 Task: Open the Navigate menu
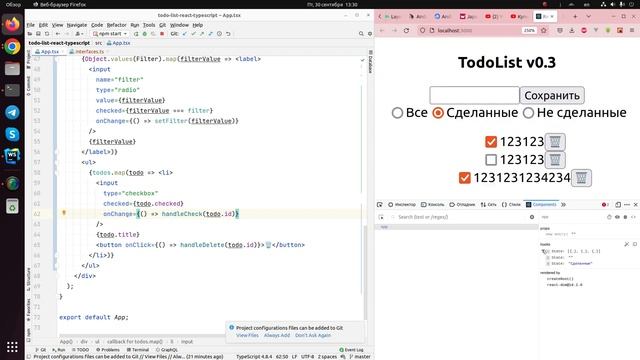point(77,25)
